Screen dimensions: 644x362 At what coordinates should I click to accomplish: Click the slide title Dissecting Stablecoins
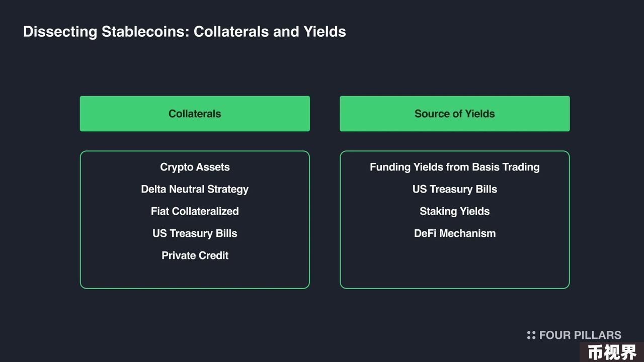[184, 32]
